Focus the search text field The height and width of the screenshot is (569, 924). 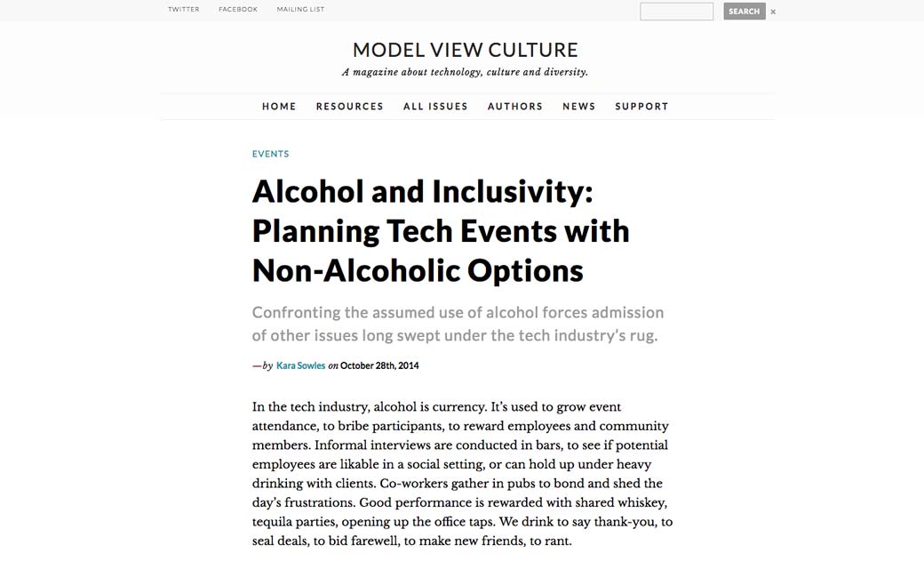(676, 12)
